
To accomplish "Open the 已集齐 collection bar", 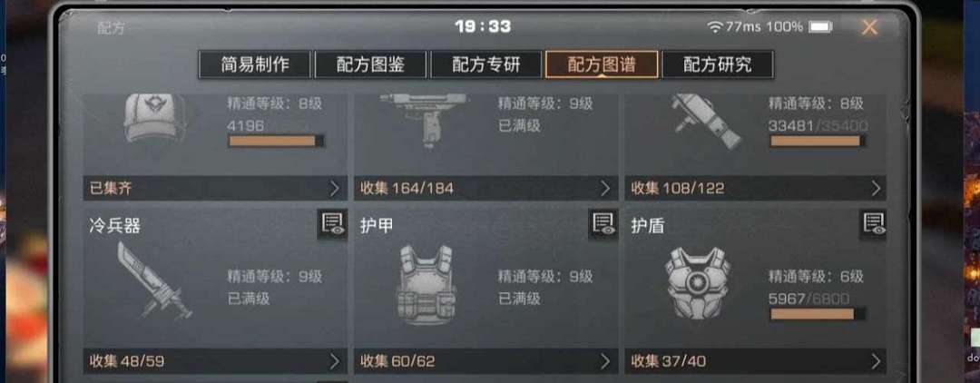I will tap(215, 188).
